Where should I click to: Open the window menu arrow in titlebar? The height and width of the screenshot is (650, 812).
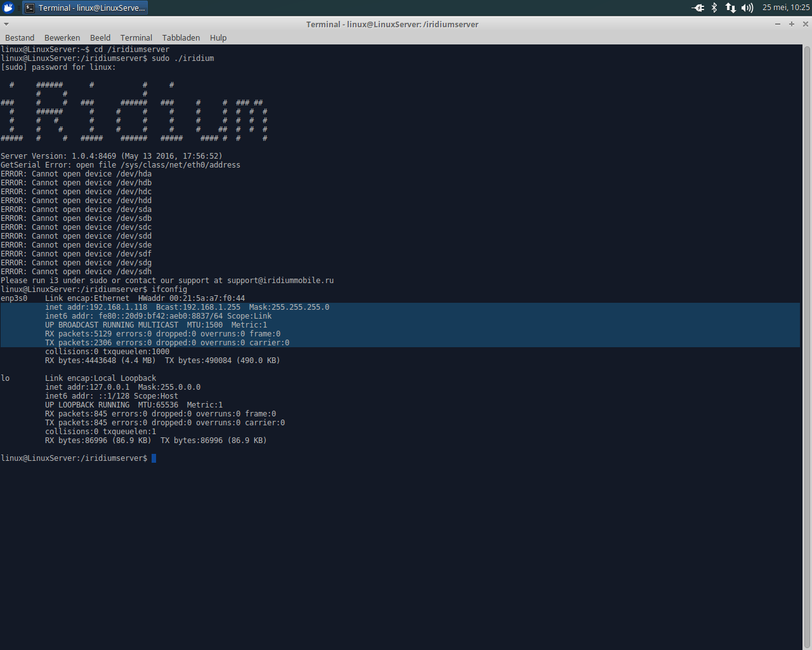6,24
